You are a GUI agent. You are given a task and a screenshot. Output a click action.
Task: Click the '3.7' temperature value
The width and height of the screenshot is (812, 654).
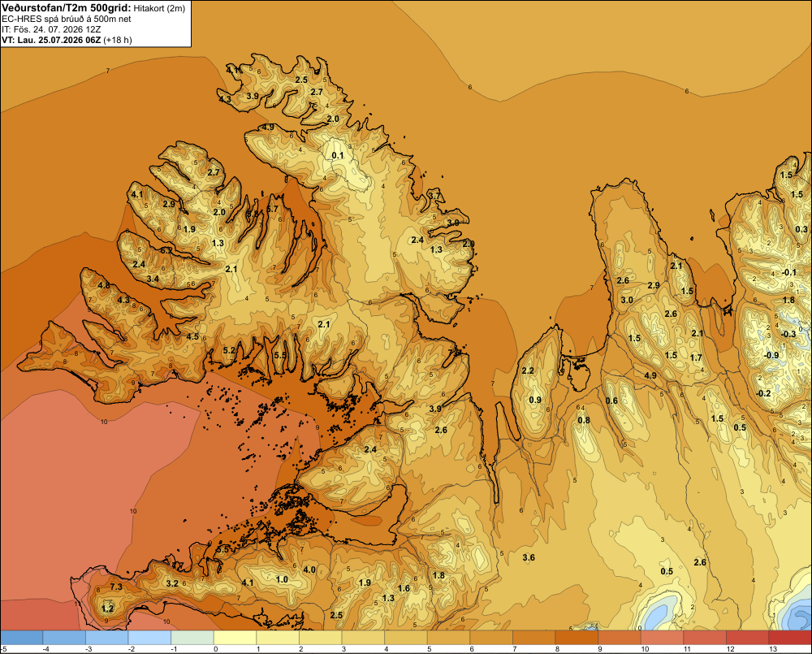click(434, 196)
